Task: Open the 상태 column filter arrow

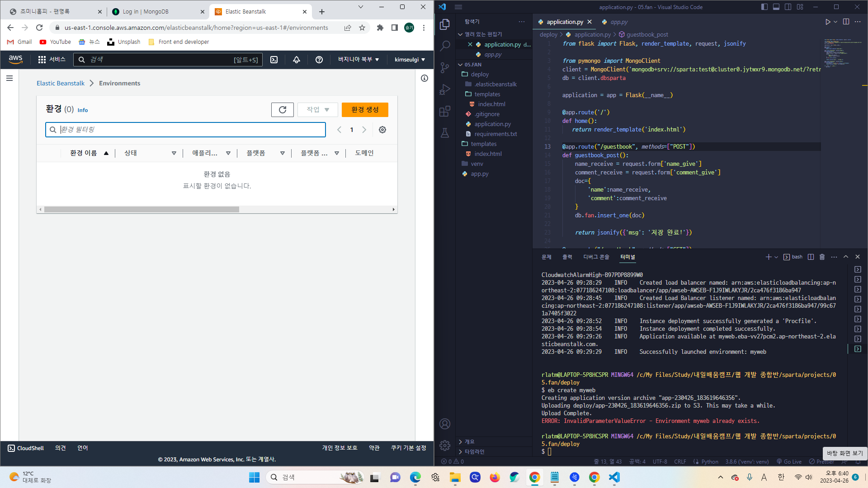Action: 174,153
